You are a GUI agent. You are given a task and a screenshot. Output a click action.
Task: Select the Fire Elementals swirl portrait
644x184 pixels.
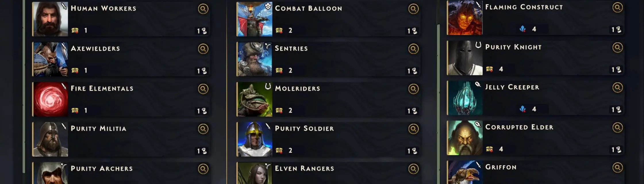click(50, 99)
